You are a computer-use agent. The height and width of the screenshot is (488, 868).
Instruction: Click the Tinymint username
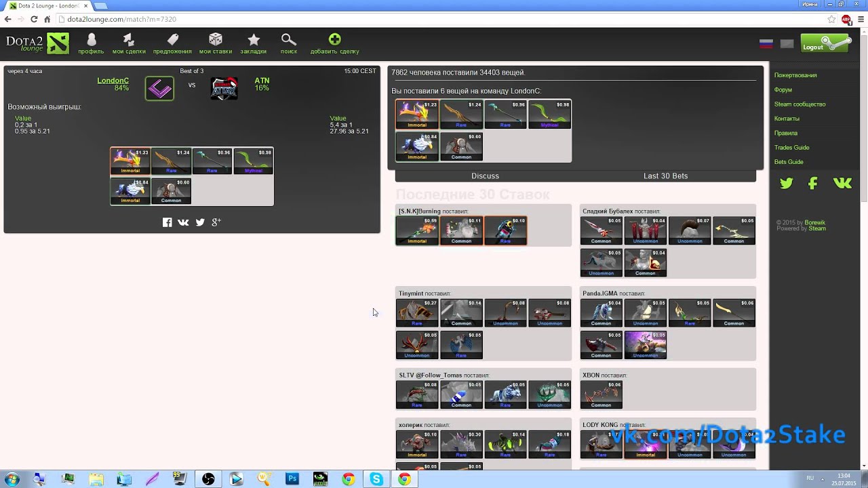point(411,293)
